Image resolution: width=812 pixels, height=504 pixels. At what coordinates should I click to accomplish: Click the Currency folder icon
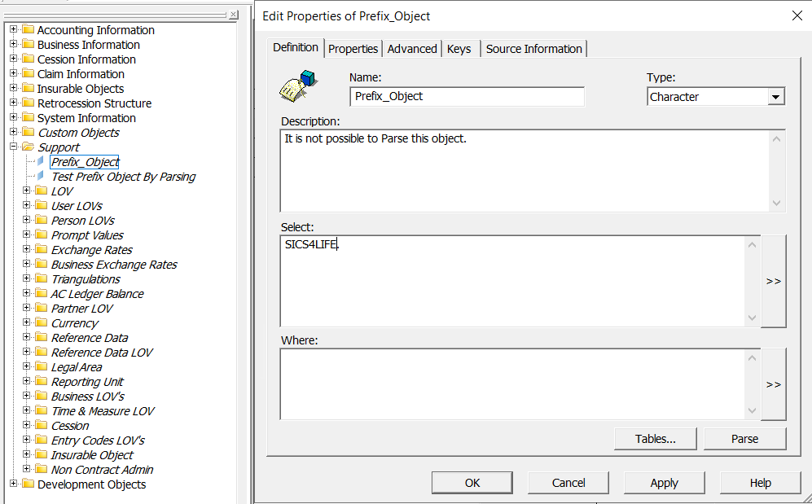point(41,323)
